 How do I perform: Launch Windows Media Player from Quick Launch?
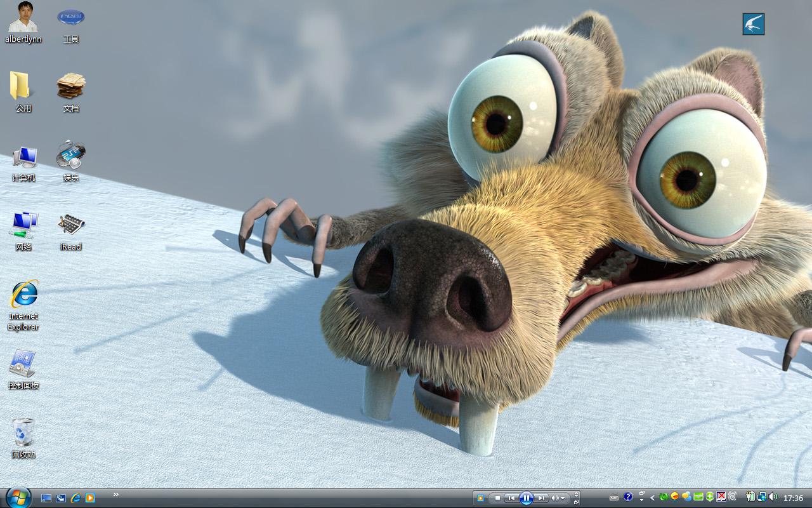pyautogui.click(x=90, y=498)
